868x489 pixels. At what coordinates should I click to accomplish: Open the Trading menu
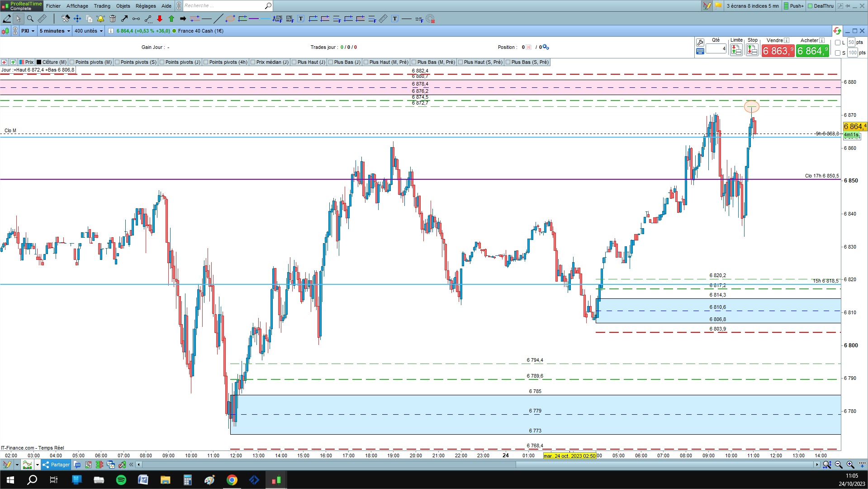pos(102,6)
